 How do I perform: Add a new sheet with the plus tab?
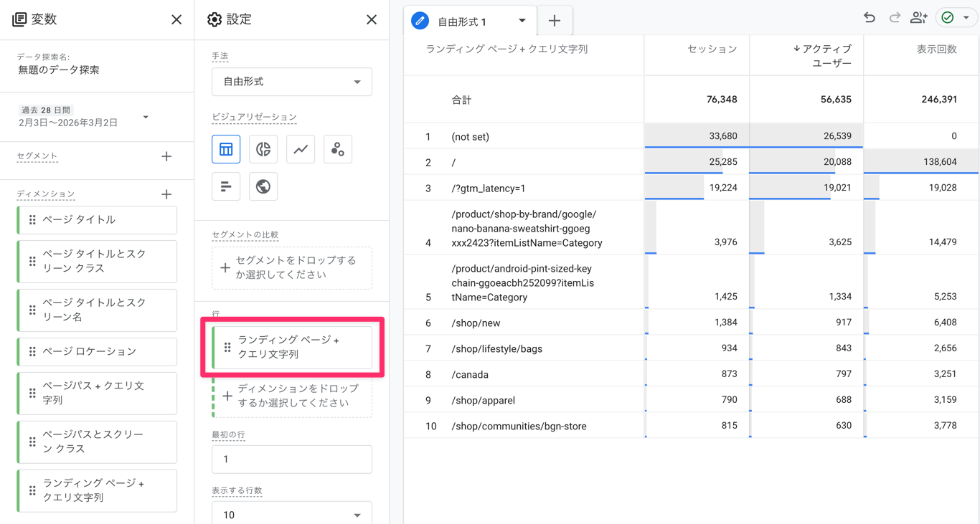554,20
